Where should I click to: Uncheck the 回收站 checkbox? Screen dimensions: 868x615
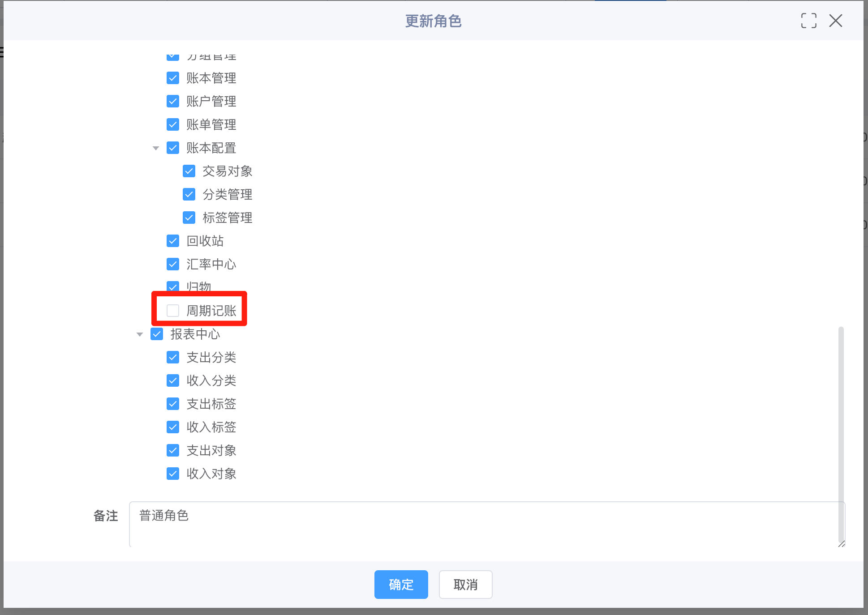coord(173,241)
